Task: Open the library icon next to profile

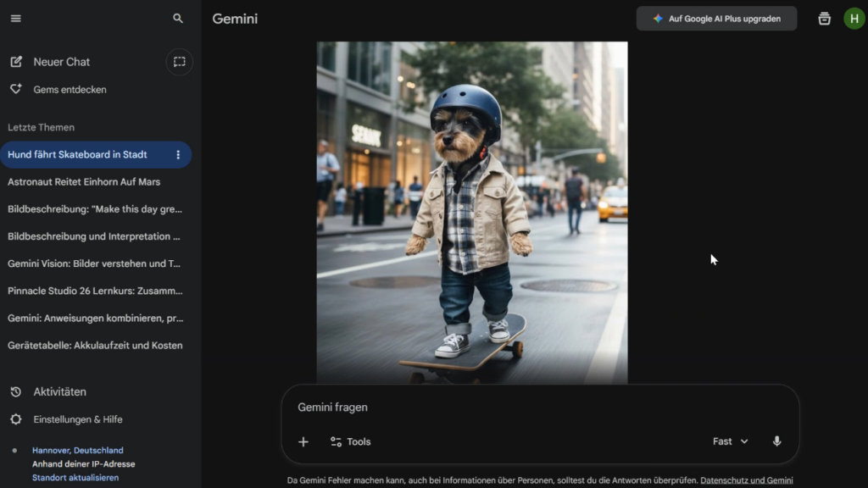Action: coord(824,19)
